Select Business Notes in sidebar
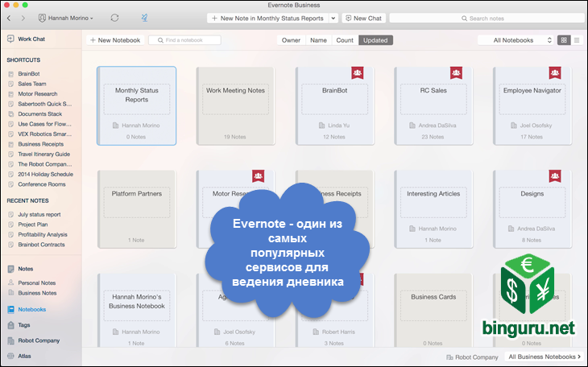The width and height of the screenshot is (588, 367). coord(37,293)
